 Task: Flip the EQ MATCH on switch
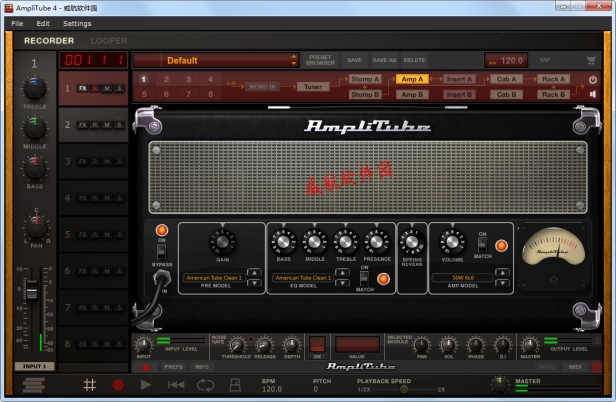pyautogui.click(x=364, y=278)
